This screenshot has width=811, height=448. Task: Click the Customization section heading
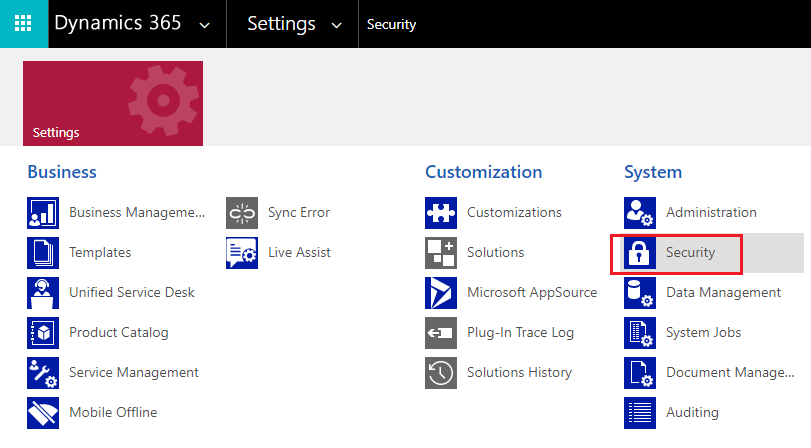(x=484, y=172)
